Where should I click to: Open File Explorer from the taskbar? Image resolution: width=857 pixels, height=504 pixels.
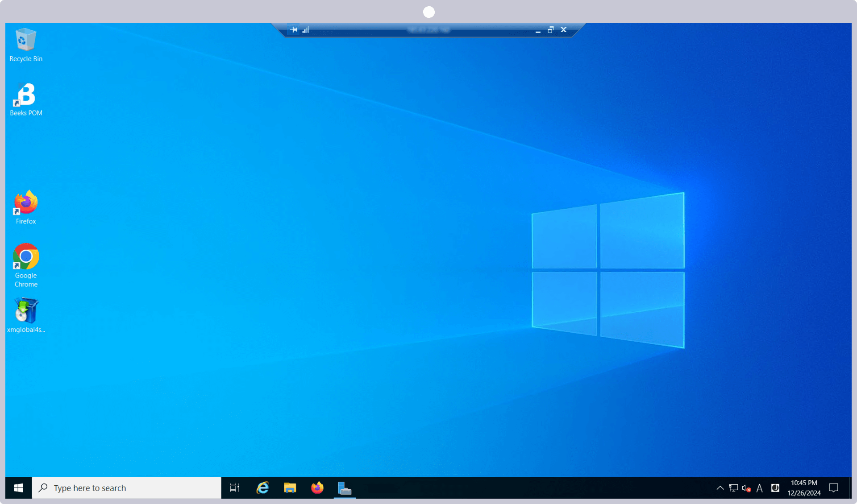(290, 488)
